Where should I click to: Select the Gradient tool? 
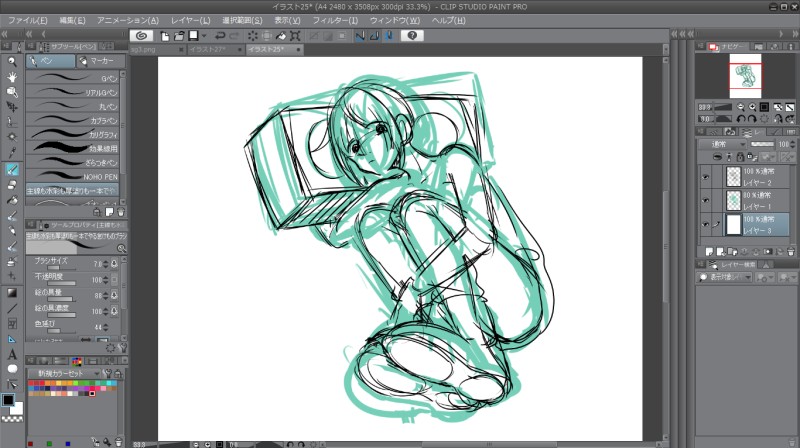(x=12, y=293)
